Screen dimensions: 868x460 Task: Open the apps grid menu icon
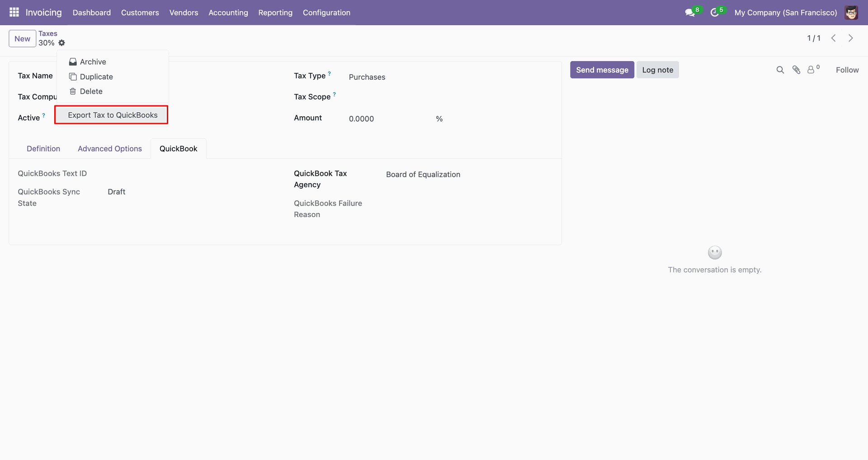tap(14, 12)
